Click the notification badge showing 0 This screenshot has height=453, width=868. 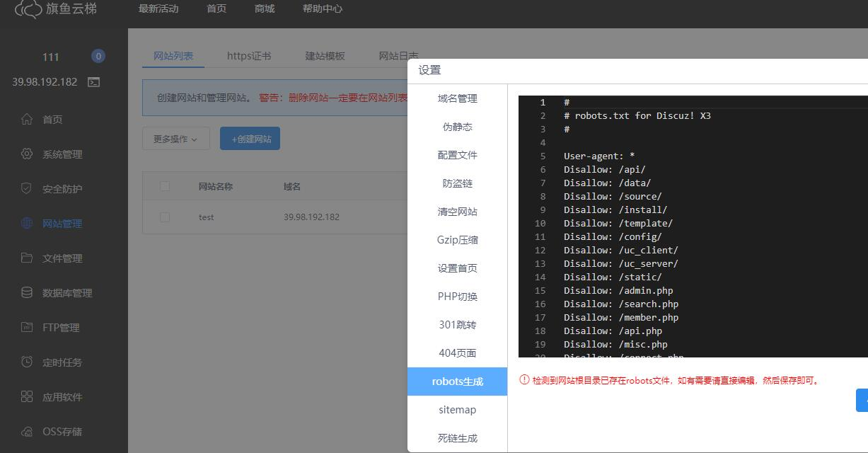point(98,57)
